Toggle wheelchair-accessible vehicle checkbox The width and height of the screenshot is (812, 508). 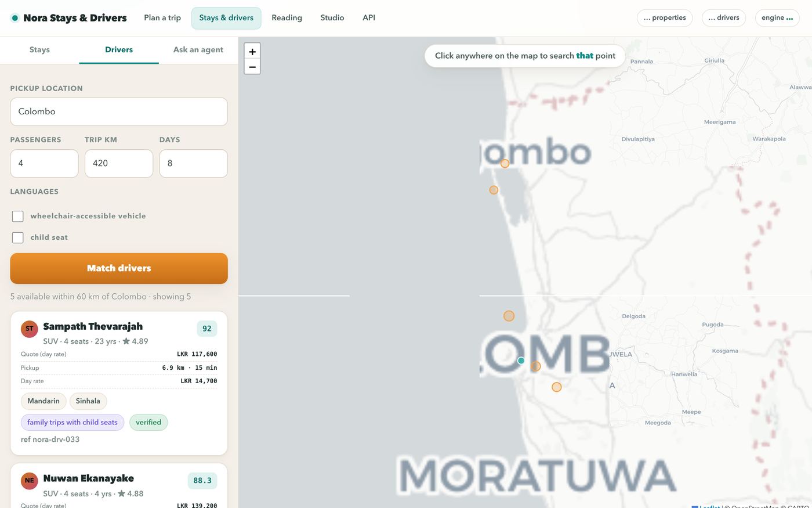click(x=18, y=216)
